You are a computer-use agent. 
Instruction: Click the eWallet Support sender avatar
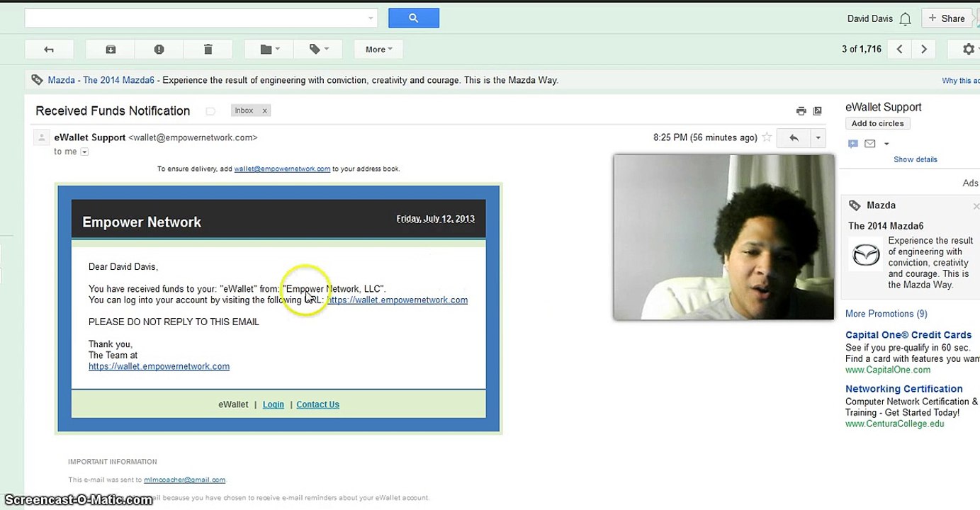(42, 138)
